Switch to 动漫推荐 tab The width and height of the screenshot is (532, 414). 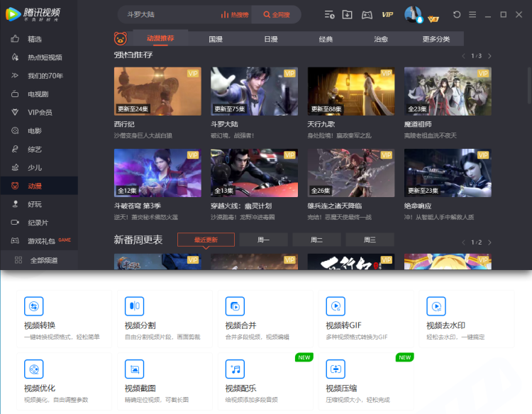tap(160, 38)
